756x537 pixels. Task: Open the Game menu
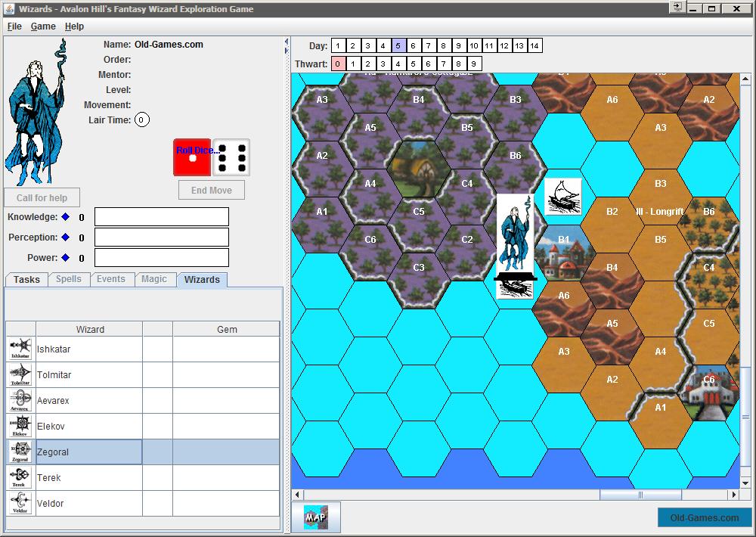[x=43, y=26]
